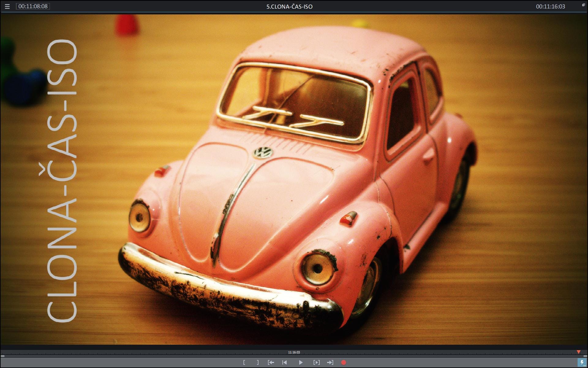Go to the beginning of the movie

click(285, 362)
